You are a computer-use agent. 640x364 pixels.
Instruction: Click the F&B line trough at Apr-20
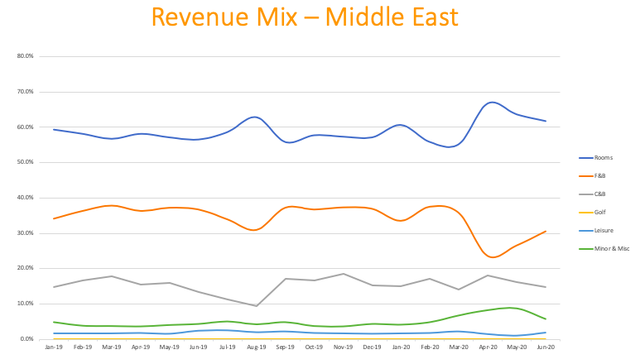[x=493, y=257]
